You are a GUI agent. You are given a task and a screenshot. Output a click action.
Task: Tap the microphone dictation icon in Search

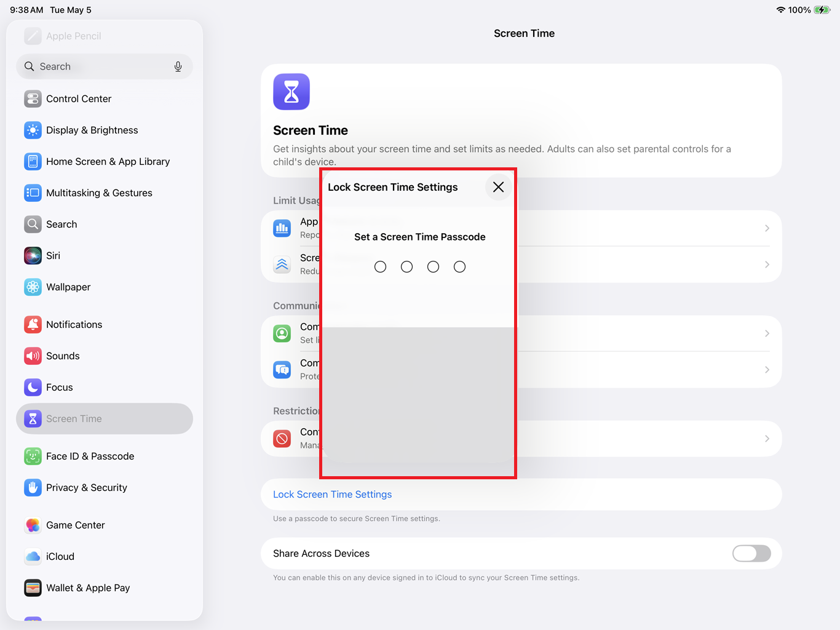click(178, 66)
